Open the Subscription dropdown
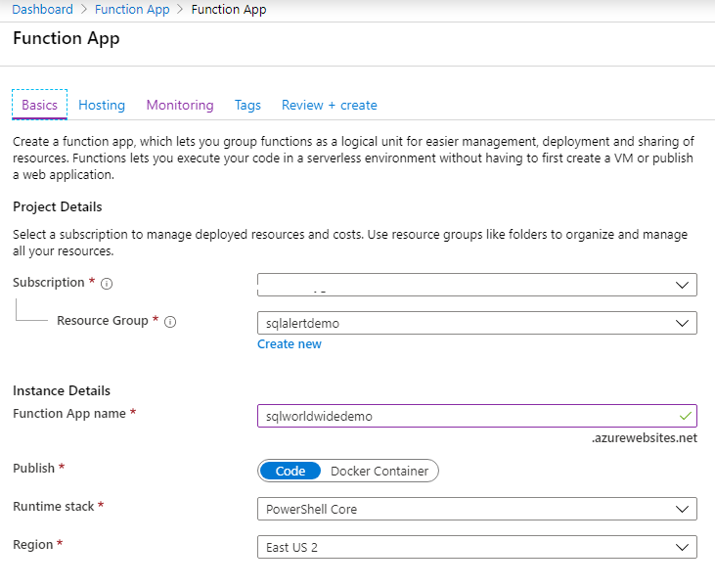The height and width of the screenshot is (588, 715). (476, 285)
